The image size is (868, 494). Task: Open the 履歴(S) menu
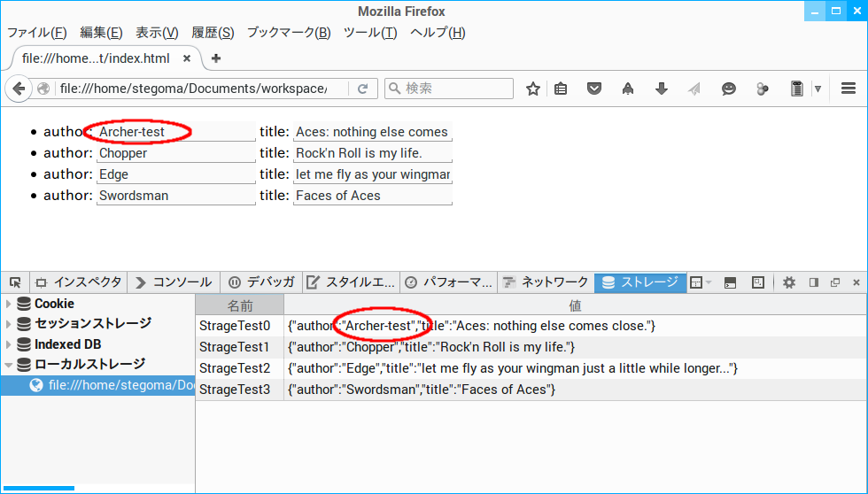(x=213, y=33)
